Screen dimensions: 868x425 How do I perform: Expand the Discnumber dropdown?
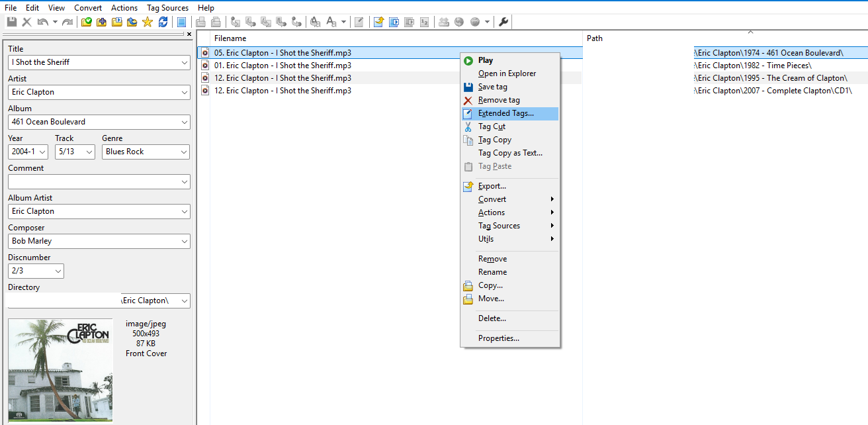click(58, 271)
